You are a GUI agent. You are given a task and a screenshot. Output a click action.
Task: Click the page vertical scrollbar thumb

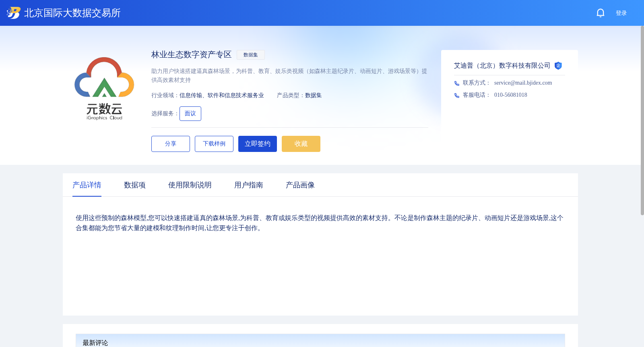point(642,120)
